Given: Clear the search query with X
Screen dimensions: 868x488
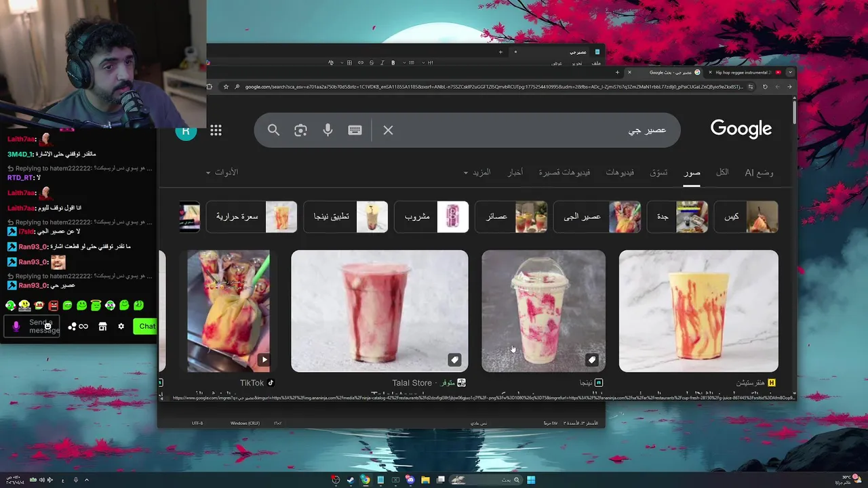Looking at the screenshot, I should (388, 130).
